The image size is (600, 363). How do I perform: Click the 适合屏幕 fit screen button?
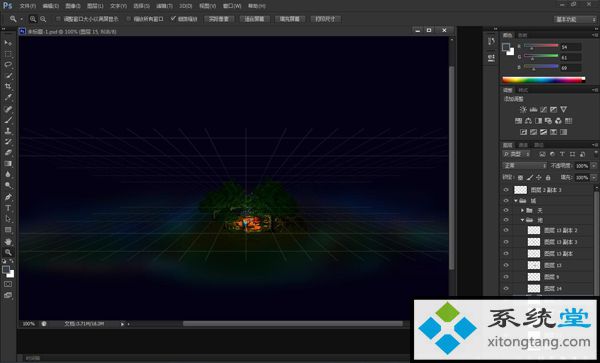click(x=254, y=19)
